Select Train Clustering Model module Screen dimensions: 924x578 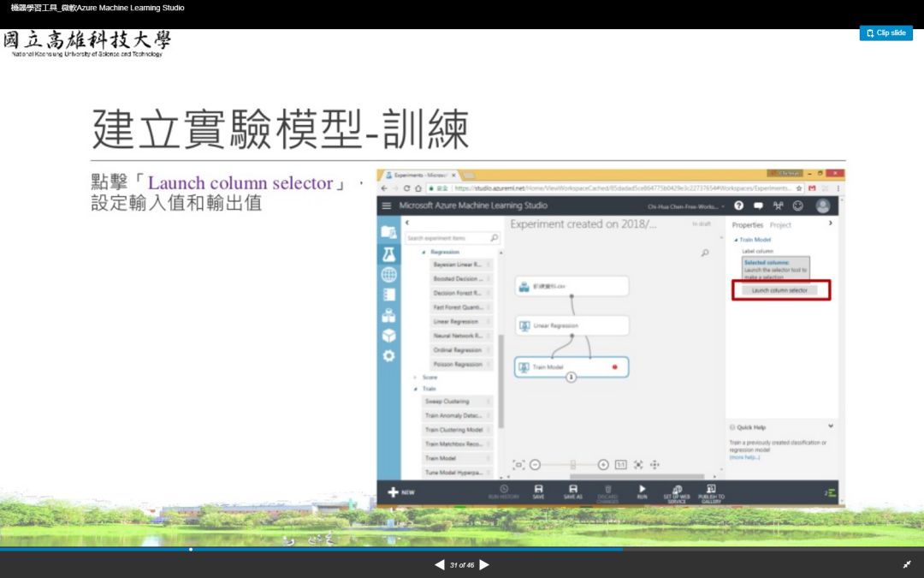(x=458, y=430)
